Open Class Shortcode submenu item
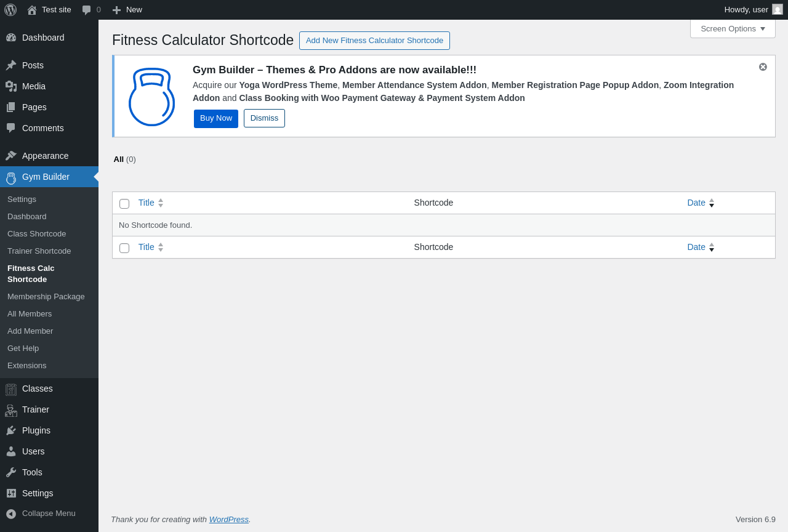The width and height of the screenshot is (788, 532). tap(36, 234)
